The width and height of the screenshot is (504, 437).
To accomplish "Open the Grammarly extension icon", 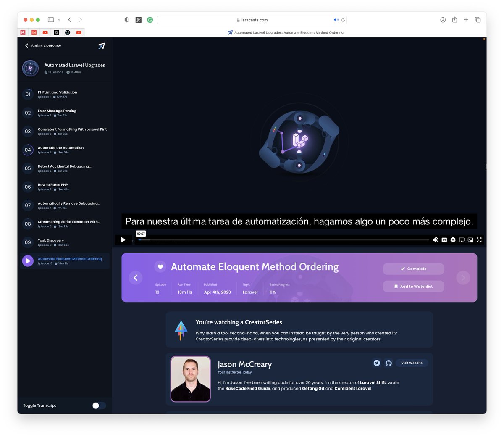I will click(x=150, y=20).
